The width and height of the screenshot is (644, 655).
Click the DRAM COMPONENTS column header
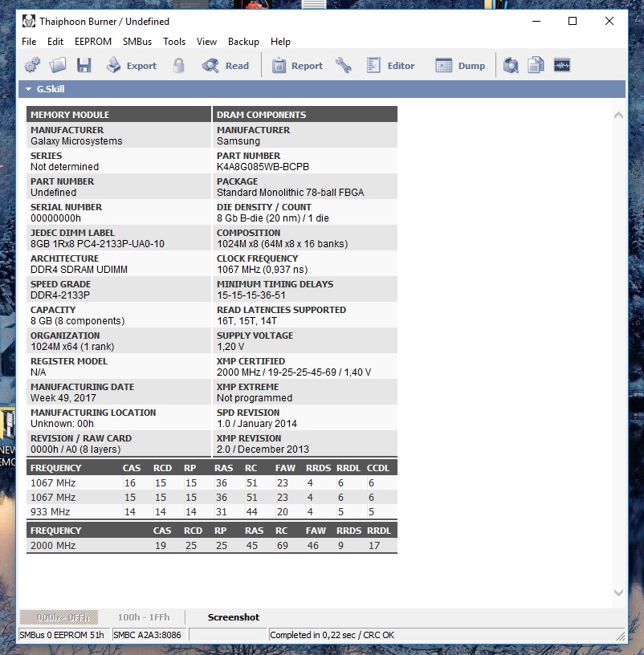tap(305, 115)
